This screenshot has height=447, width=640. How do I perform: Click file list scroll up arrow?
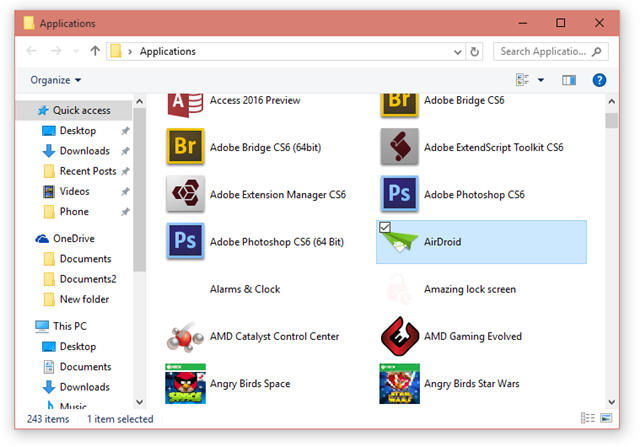point(611,101)
